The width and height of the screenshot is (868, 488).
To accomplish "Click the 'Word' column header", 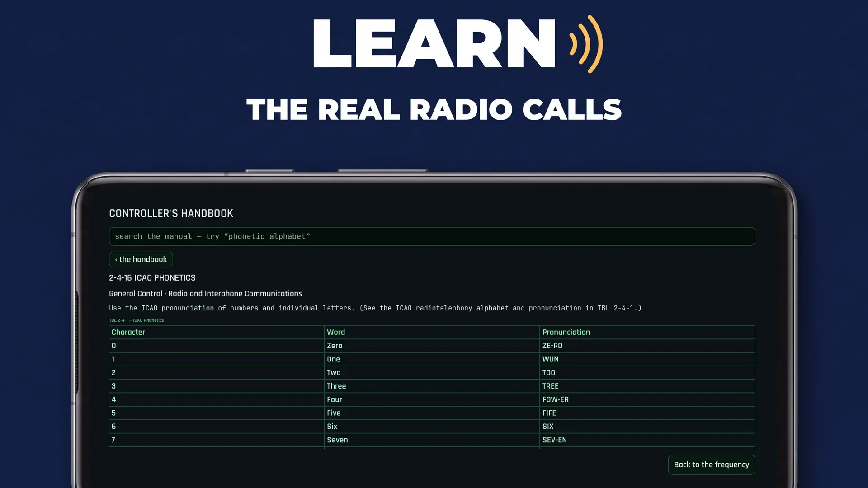I will [x=432, y=332].
